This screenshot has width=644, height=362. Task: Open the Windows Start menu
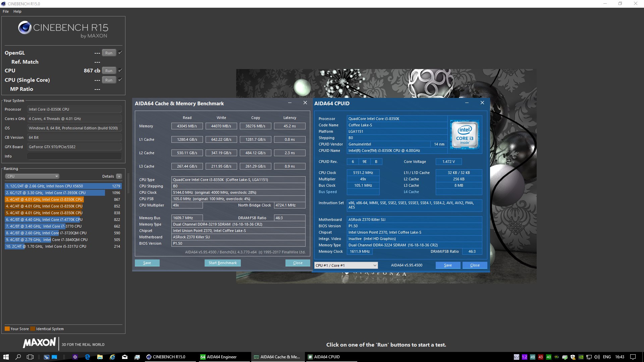pos(6,357)
